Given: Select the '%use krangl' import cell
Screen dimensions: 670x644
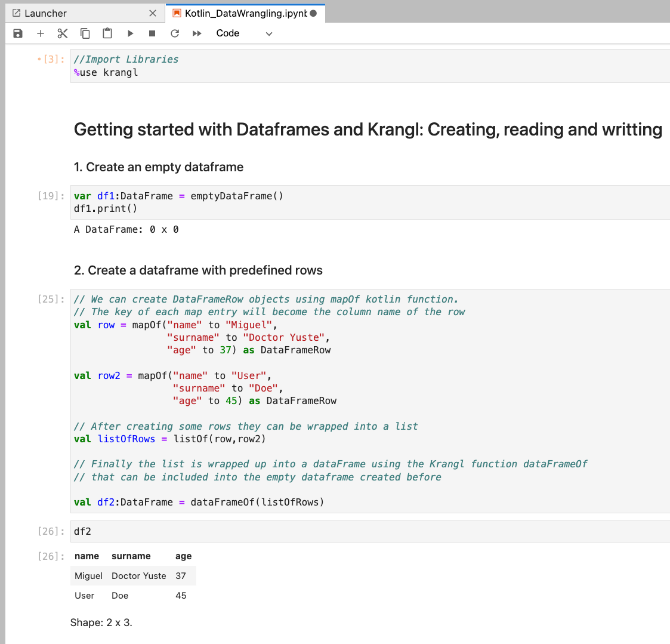Looking at the screenshot, I should [370, 66].
